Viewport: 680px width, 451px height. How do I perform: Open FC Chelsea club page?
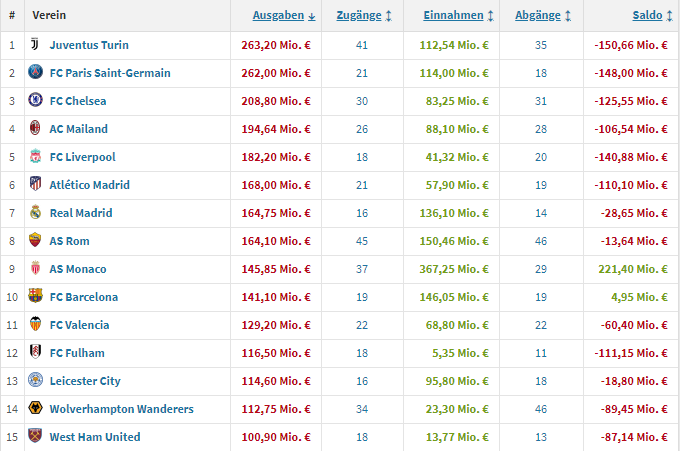click(x=78, y=101)
